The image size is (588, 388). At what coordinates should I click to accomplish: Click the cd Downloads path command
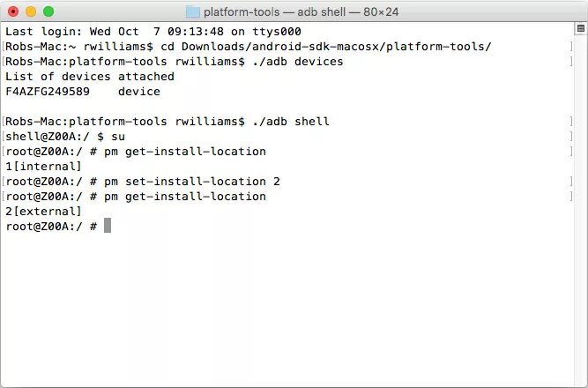(x=326, y=47)
